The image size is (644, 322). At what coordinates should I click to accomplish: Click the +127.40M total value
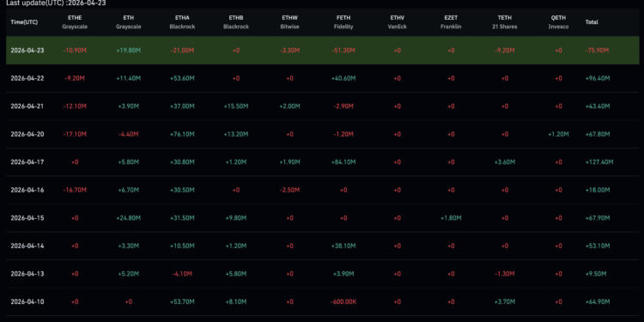(x=599, y=161)
